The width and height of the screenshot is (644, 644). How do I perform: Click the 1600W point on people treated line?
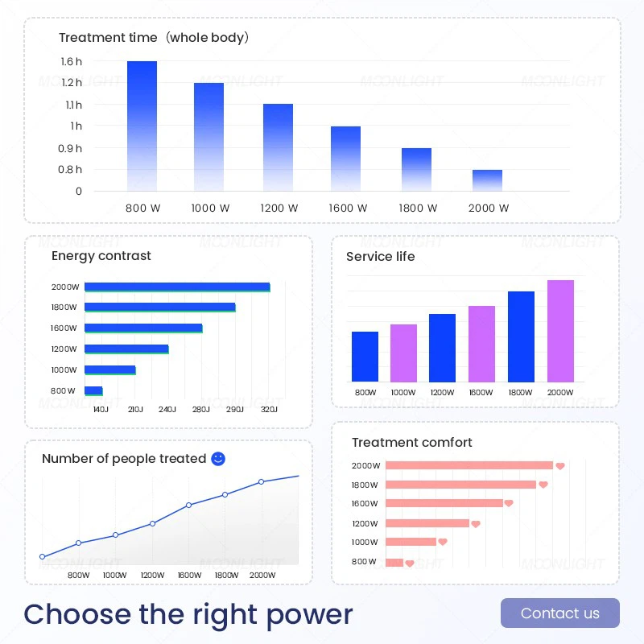188,506
